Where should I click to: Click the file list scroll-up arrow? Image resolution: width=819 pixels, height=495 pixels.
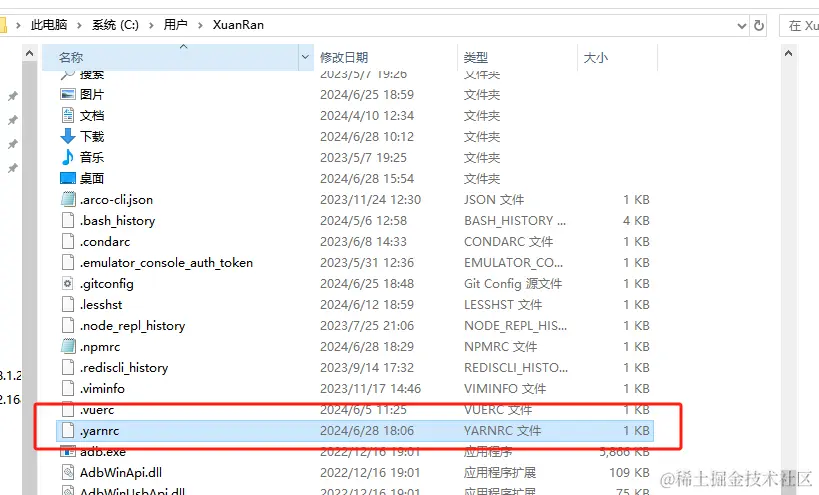[788, 53]
